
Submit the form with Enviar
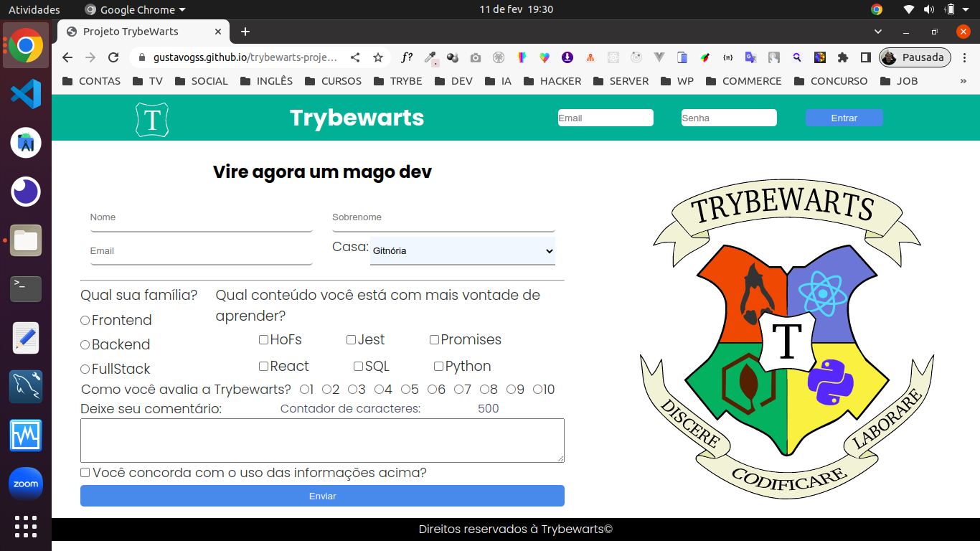(321, 495)
